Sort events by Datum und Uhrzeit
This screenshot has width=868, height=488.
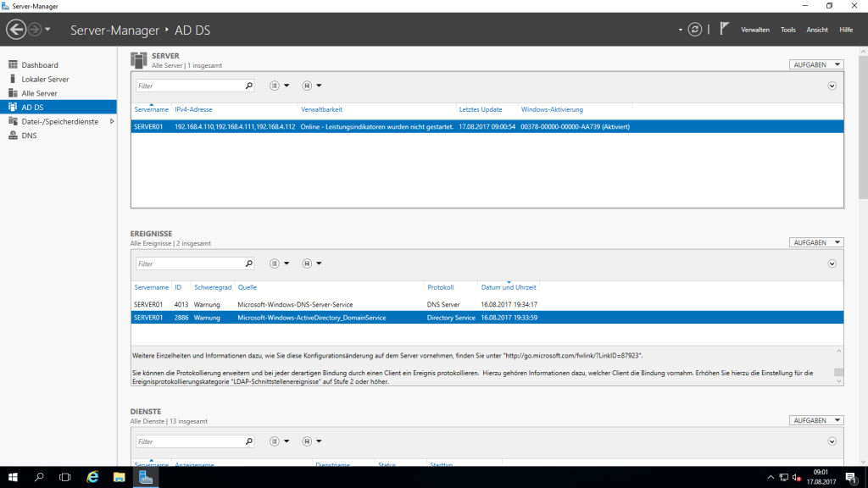tap(509, 287)
